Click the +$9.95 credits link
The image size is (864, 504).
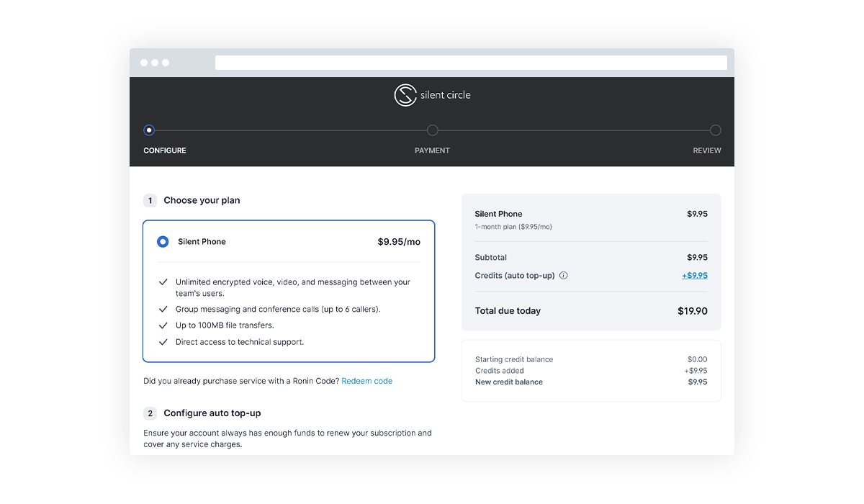695,276
